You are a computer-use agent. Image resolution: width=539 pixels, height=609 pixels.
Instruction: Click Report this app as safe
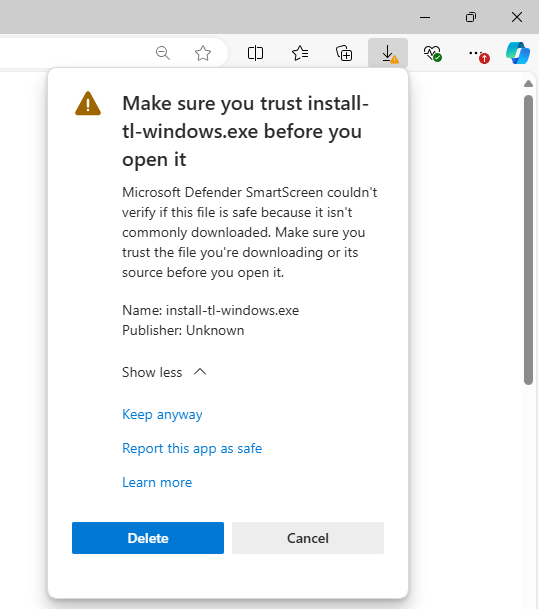click(192, 448)
